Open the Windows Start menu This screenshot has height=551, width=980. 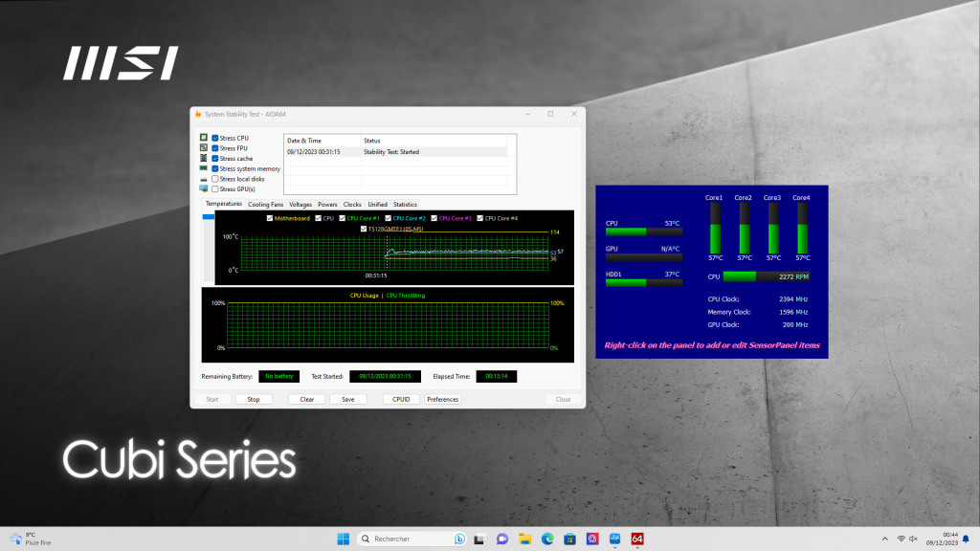344,539
